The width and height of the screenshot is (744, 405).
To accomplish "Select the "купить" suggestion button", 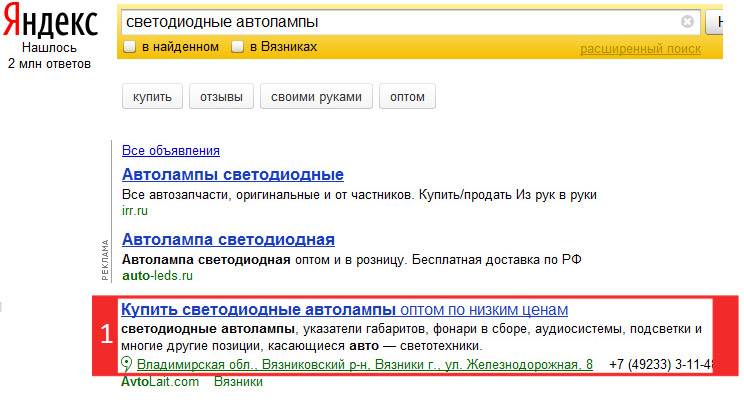I will click(x=152, y=97).
